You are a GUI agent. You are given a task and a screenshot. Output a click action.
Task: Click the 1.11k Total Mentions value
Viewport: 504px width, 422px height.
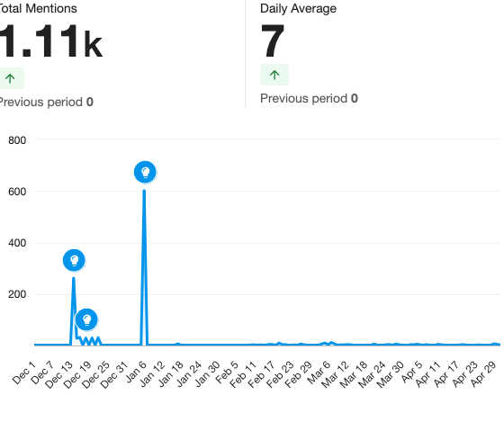(50, 41)
